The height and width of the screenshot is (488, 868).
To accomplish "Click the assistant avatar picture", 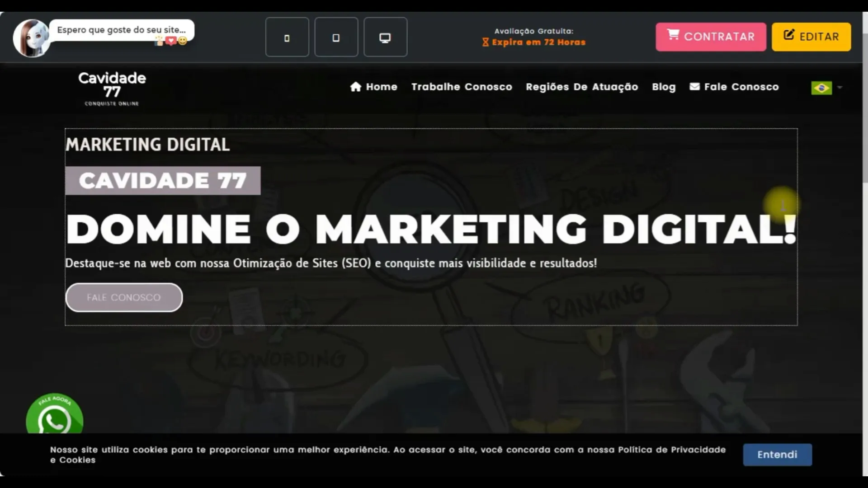I will click(x=31, y=38).
